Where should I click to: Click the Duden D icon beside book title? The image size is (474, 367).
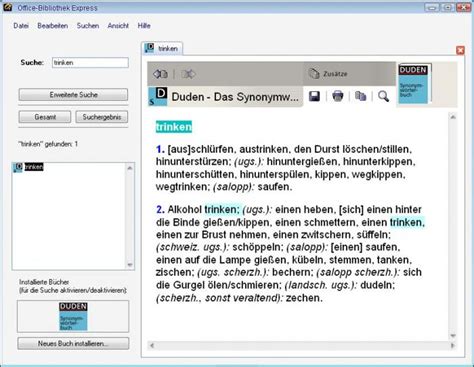(x=158, y=97)
